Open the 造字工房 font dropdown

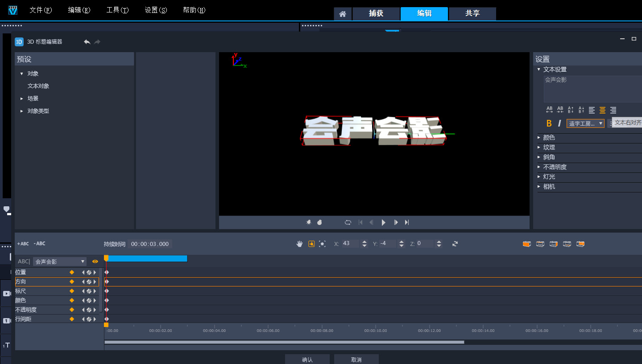pos(585,123)
